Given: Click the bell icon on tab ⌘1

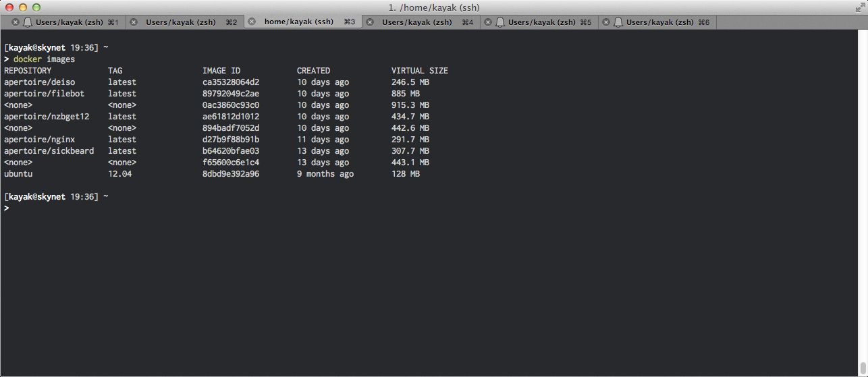Looking at the screenshot, I should pos(28,22).
